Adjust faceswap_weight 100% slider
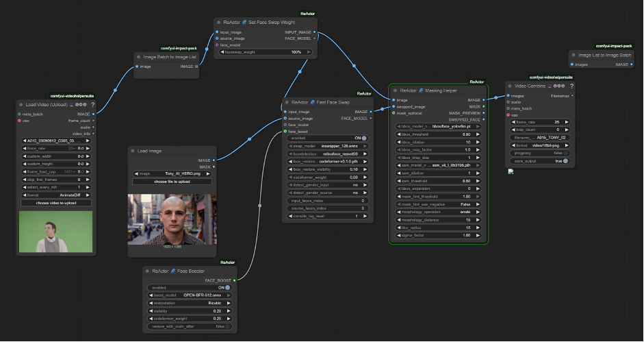 (266, 52)
